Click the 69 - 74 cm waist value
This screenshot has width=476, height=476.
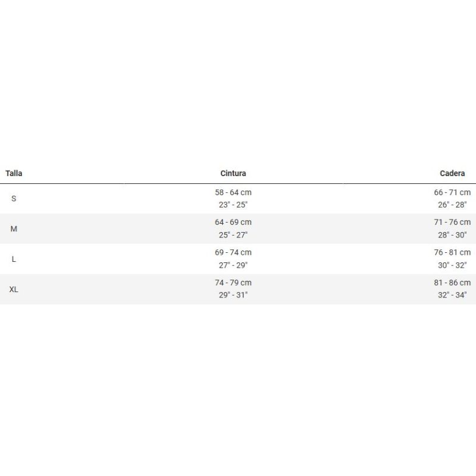coord(233,252)
